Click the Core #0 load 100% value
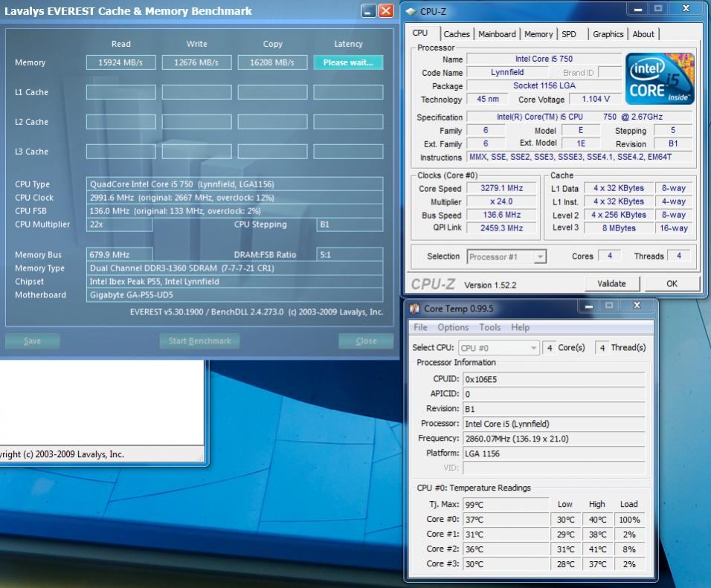Viewport: 711px width, 588px height. point(629,520)
